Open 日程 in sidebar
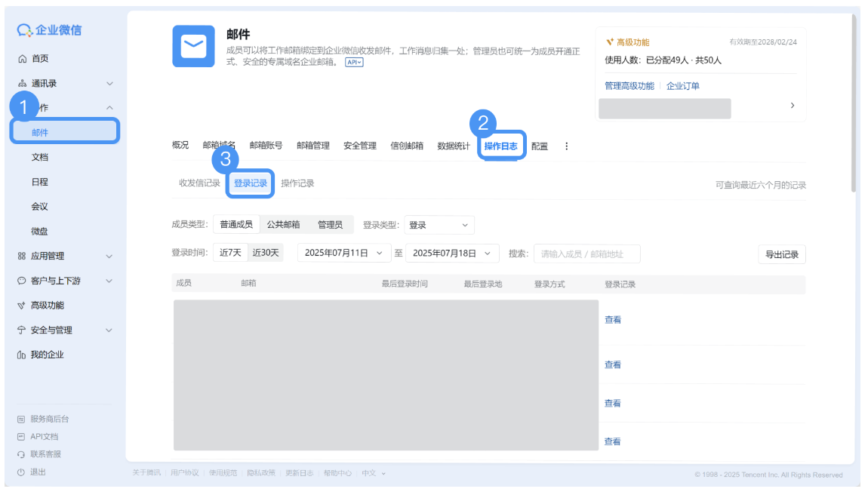Screen dimensions: 868x498 click(40, 182)
